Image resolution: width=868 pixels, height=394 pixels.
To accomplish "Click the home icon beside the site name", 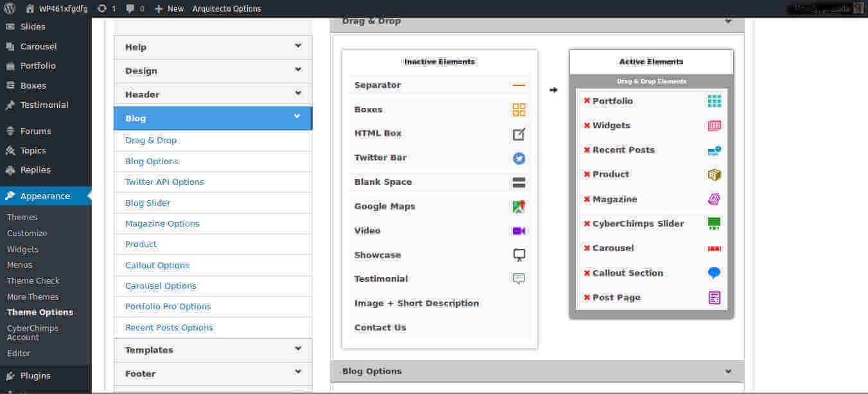I will click(x=30, y=9).
